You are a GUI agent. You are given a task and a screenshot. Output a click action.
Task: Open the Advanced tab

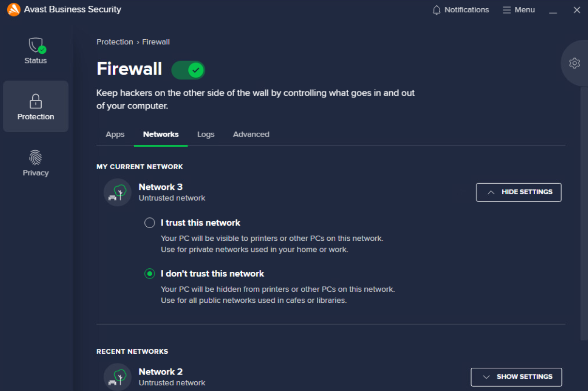click(x=251, y=134)
